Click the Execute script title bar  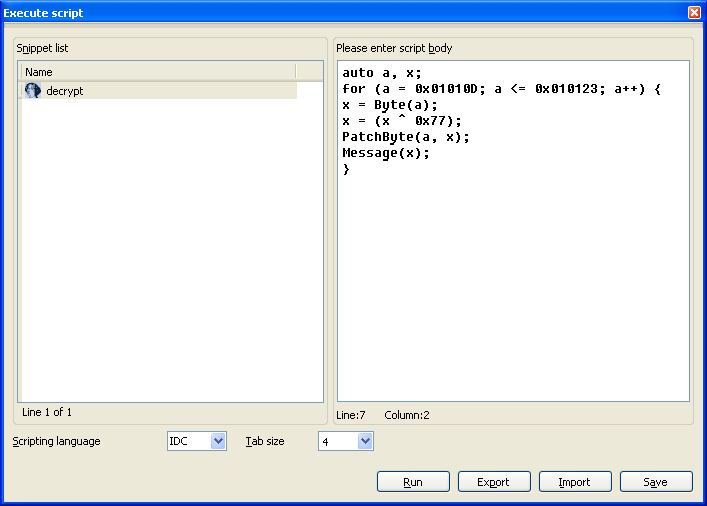point(300,13)
